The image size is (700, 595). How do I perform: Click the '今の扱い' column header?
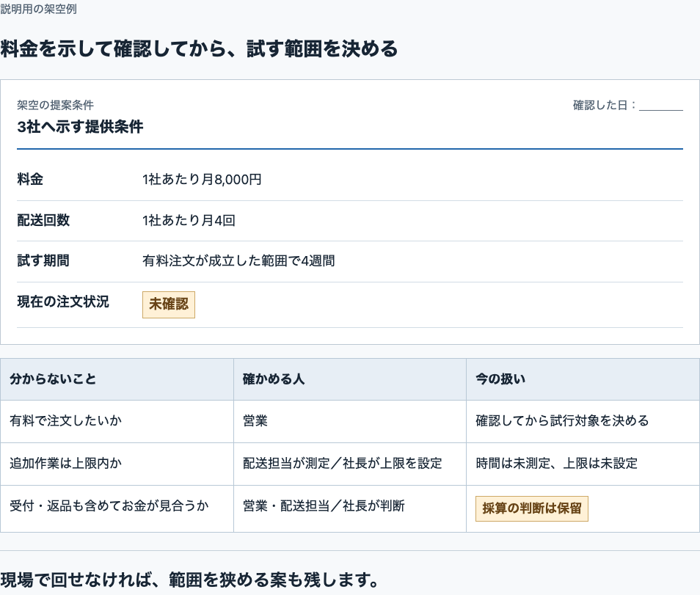(583, 379)
